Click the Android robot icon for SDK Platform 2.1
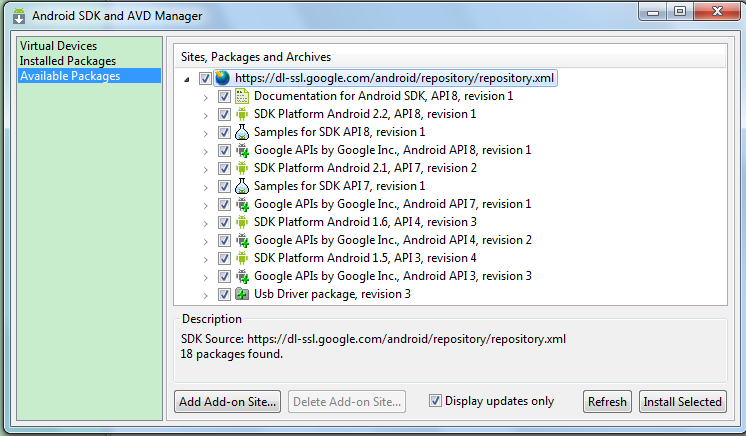The height and width of the screenshot is (436, 746). [x=242, y=168]
